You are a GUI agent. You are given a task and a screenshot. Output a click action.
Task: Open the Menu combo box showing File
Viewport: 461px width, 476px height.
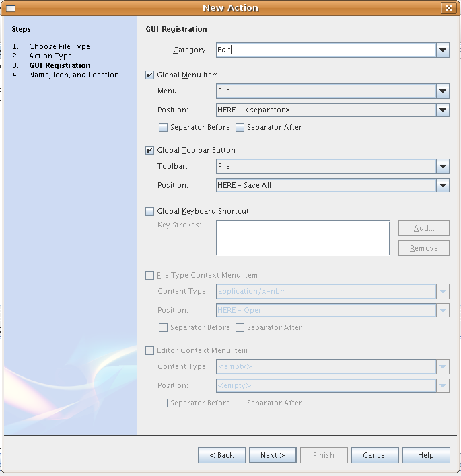(x=332, y=91)
